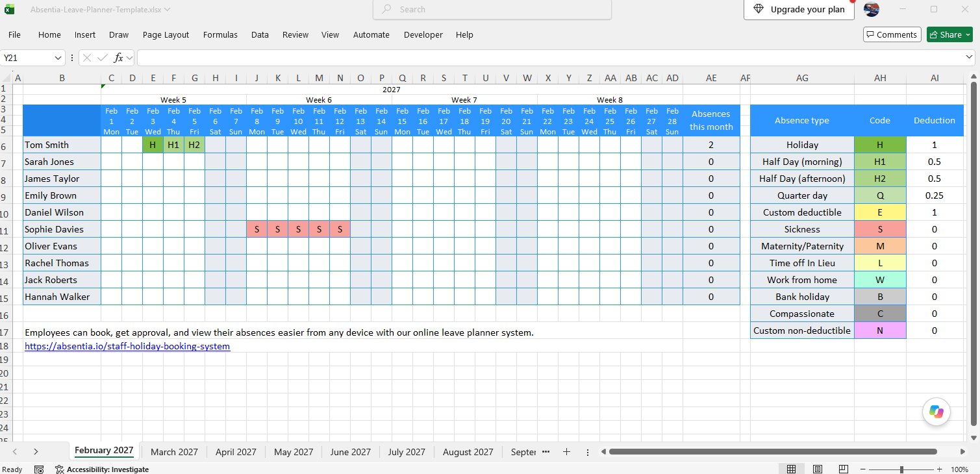Switch to the July 2027 sheet

click(407, 451)
